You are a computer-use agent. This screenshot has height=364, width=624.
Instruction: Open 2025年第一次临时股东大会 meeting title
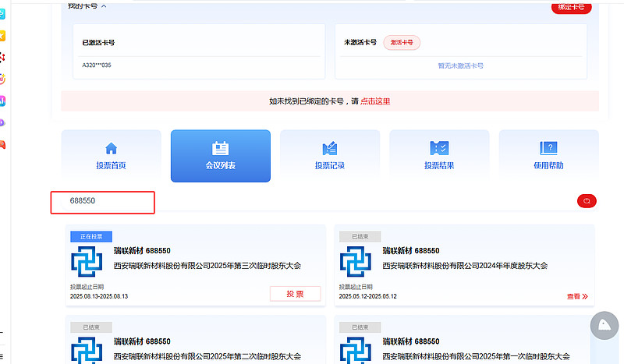476,356
